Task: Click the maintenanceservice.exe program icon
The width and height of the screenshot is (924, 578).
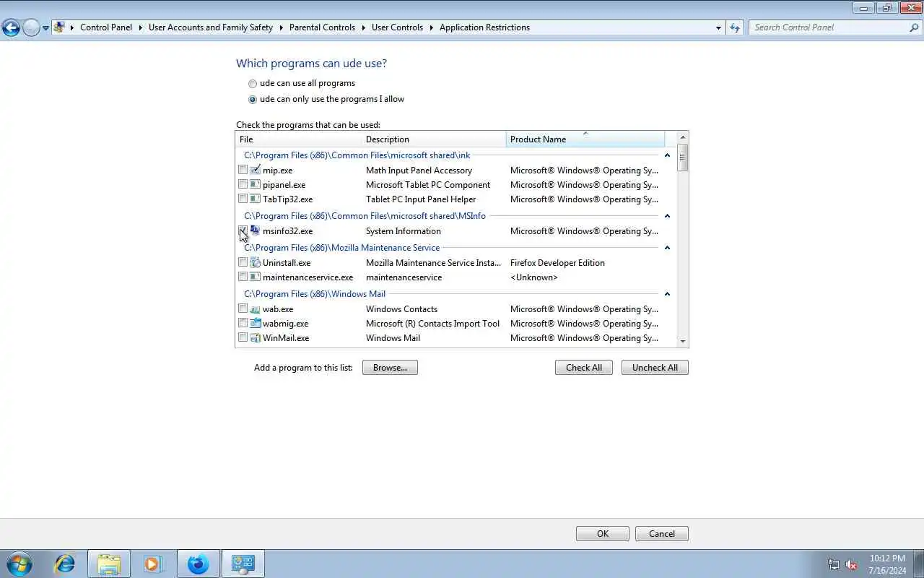Action: coord(255,277)
